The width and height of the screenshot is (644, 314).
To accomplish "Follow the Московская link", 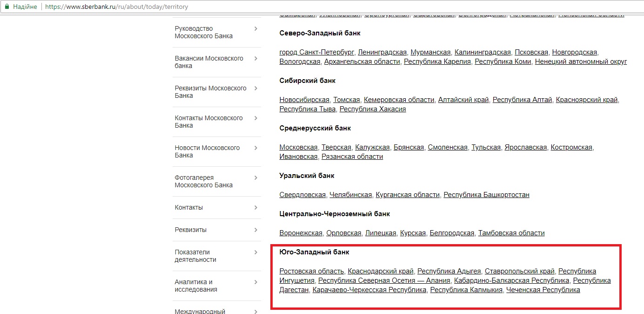I will click(x=299, y=147).
